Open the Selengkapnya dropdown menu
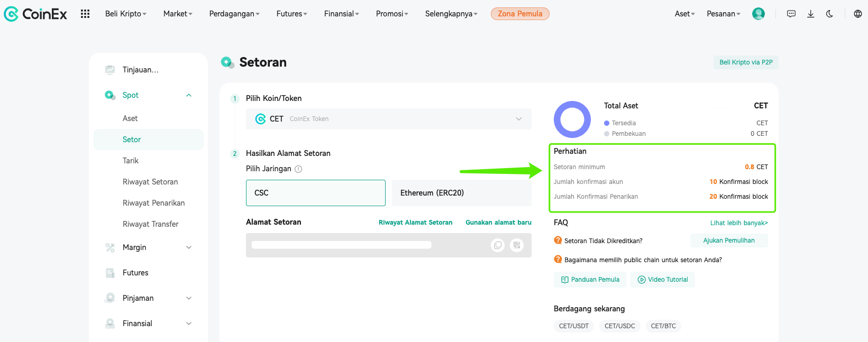868x342 pixels. (451, 14)
